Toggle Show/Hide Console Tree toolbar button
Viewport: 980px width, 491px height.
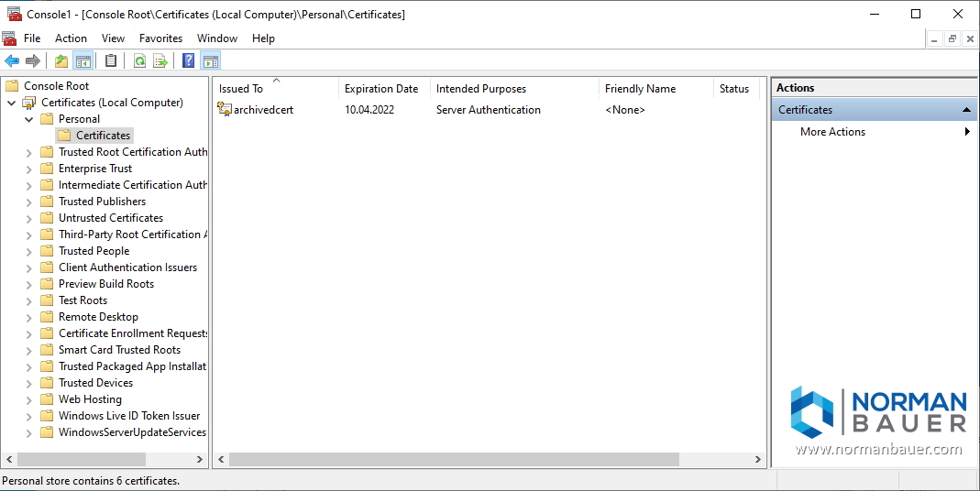83,61
